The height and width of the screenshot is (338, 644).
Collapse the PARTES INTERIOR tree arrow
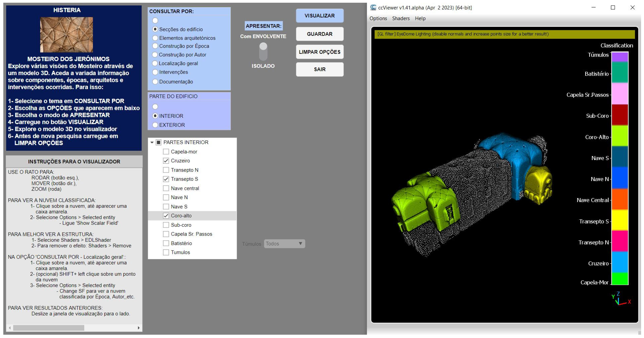point(152,142)
